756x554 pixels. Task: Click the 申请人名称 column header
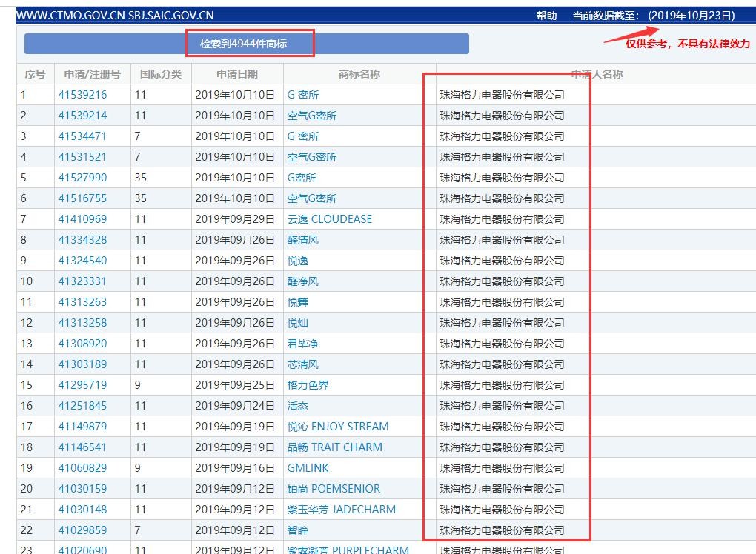coord(597,74)
